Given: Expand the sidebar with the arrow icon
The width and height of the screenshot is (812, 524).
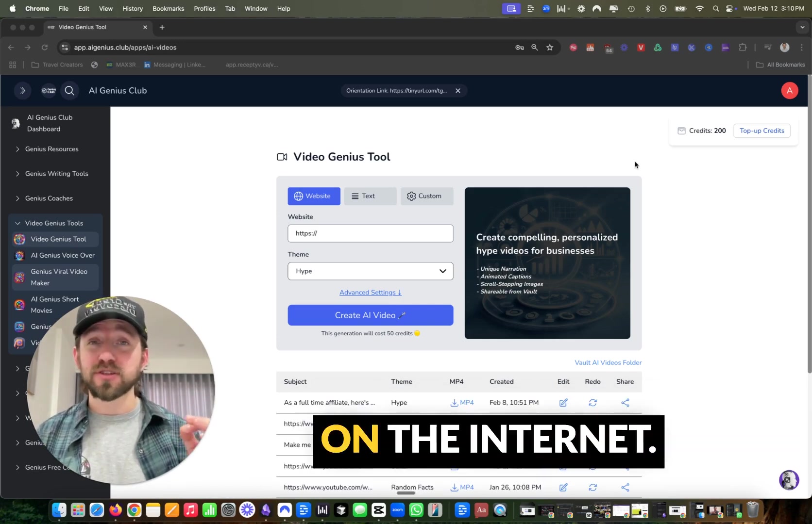Looking at the screenshot, I should pos(22,91).
